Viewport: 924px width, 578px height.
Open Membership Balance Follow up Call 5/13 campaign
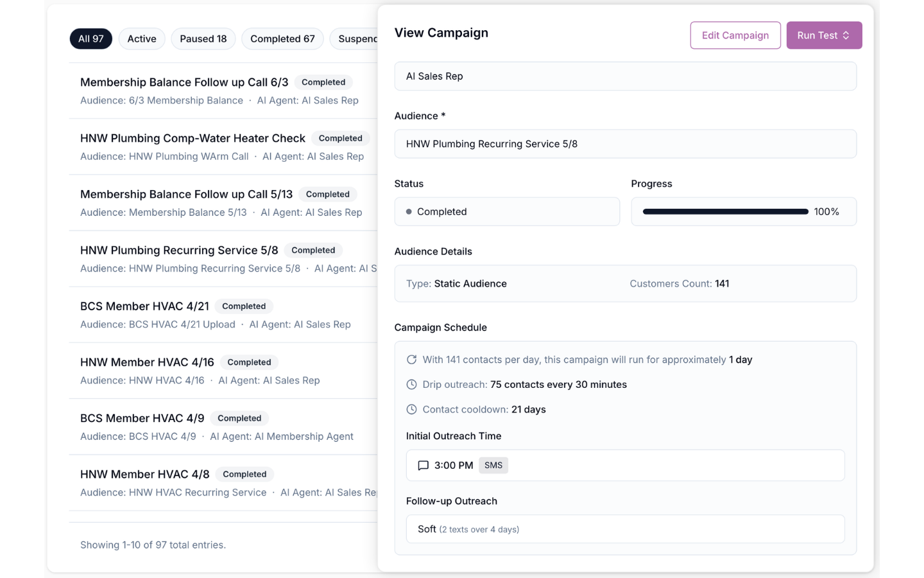click(186, 194)
